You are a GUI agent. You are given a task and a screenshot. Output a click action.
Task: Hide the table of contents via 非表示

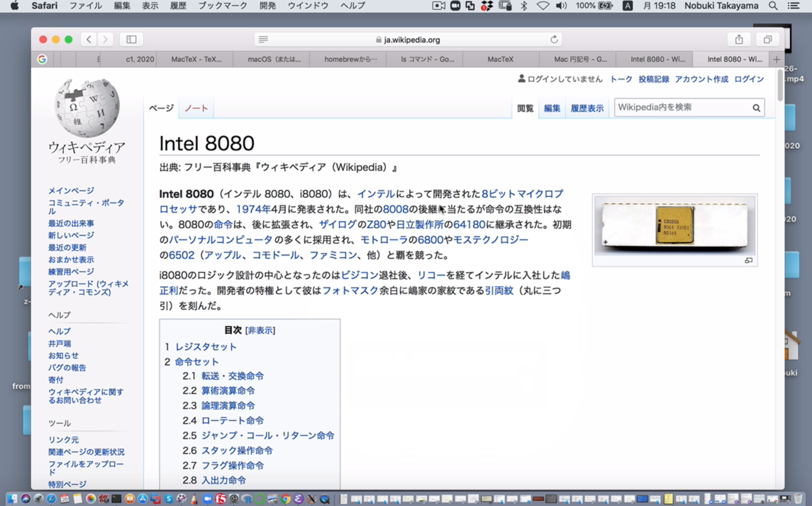tap(260, 330)
